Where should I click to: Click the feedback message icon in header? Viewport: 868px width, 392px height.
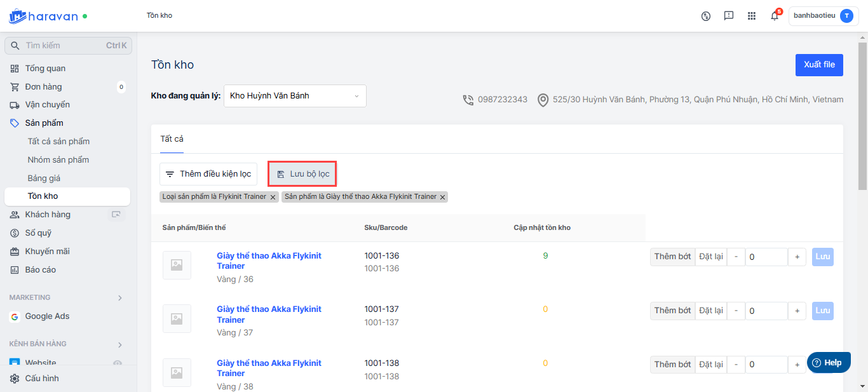click(x=729, y=17)
